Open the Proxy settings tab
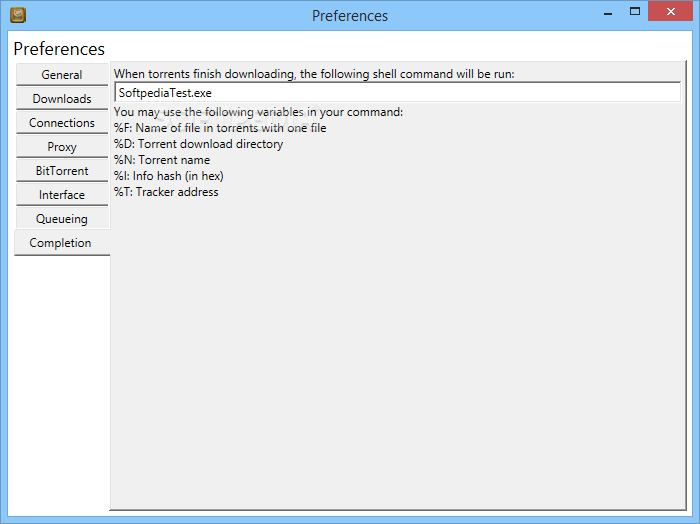 click(x=62, y=147)
